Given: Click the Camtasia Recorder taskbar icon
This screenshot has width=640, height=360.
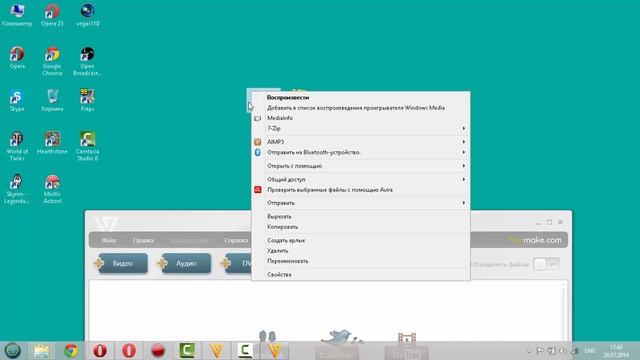Looking at the screenshot, I should point(245,351).
